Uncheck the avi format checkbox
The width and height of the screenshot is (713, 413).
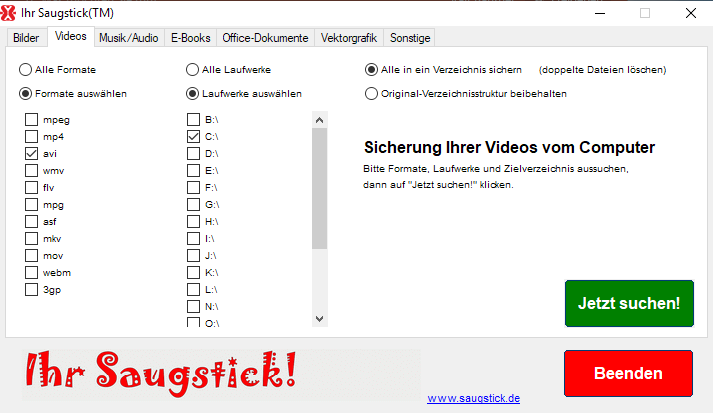[31, 154]
